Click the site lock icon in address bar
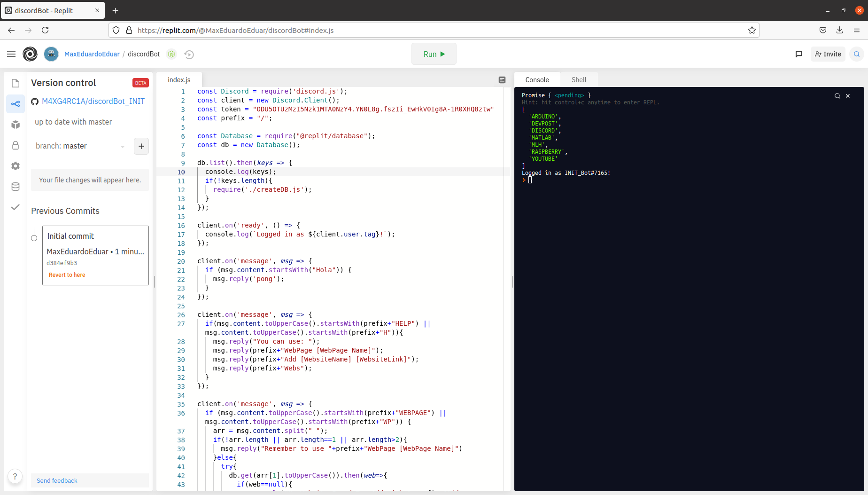This screenshot has height=495, width=868. 129,30
